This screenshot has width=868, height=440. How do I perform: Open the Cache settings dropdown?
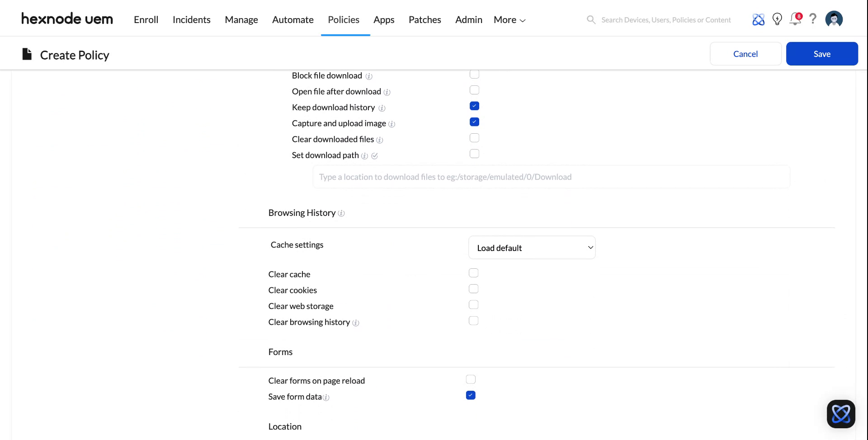click(x=532, y=248)
